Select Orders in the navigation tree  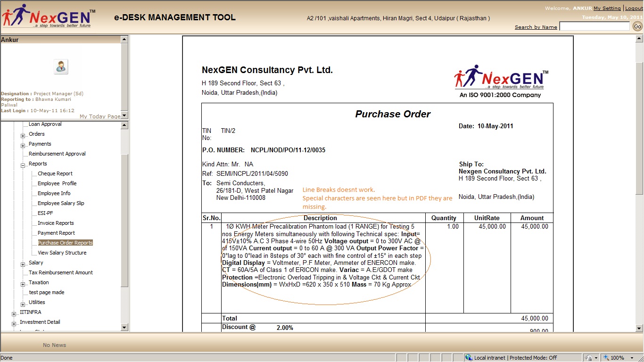(x=37, y=134)
